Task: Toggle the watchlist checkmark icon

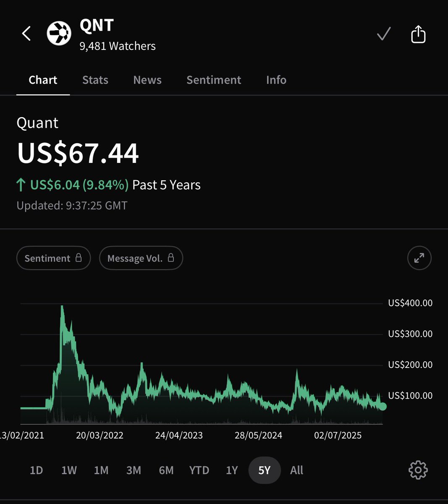Action: pos(384,34)
